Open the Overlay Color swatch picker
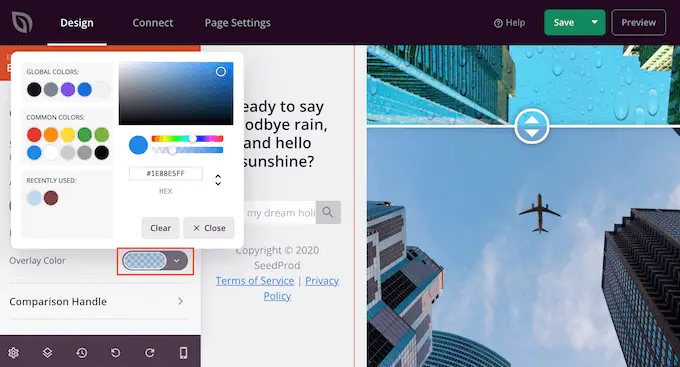The width and height of the screenshot is (680, 367). 144,261
